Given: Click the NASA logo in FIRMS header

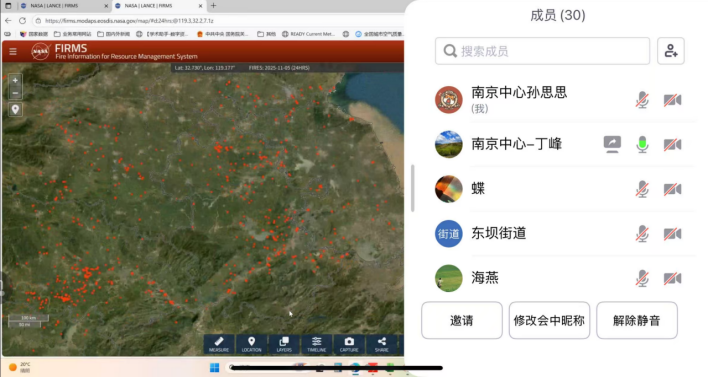Looking at the screenshot, I should (x=40, y=51).
